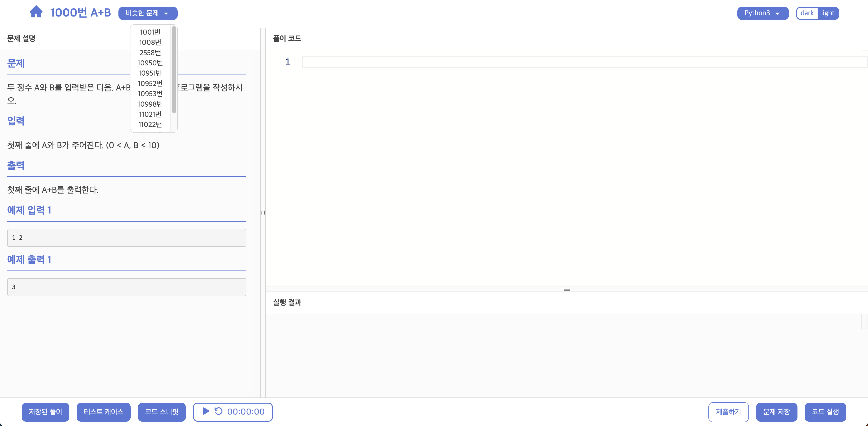The width and height of the screenshot is (868, 426).
Task: Open 테스트 케이스 panel
Action: click(x=104, y=412)
